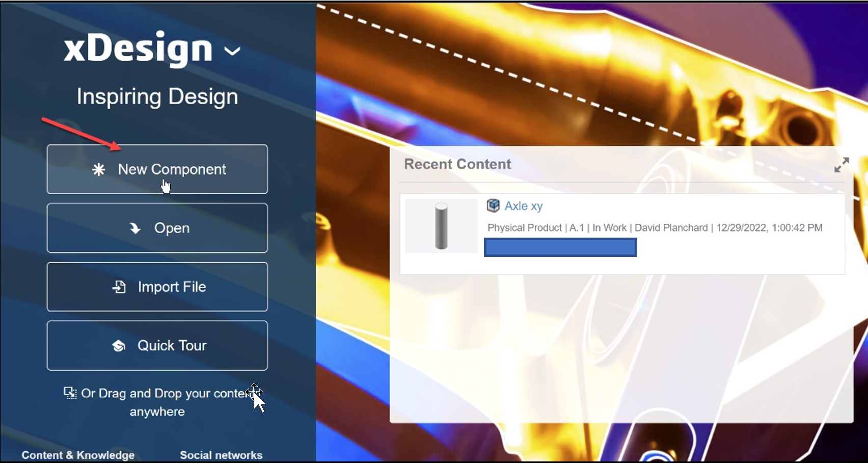Expand the Recent Content panel fullscreen
This screenshot has height=463, width=868.
842,164
